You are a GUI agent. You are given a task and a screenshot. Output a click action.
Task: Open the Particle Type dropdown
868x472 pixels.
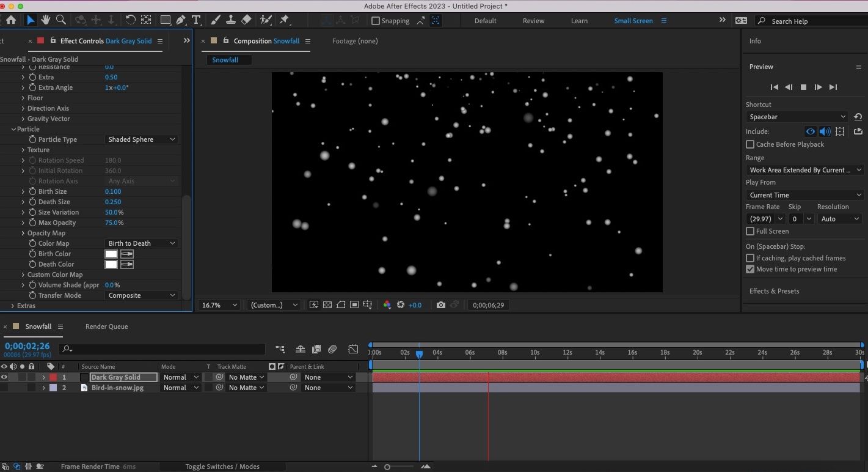[x=141, y=139]
